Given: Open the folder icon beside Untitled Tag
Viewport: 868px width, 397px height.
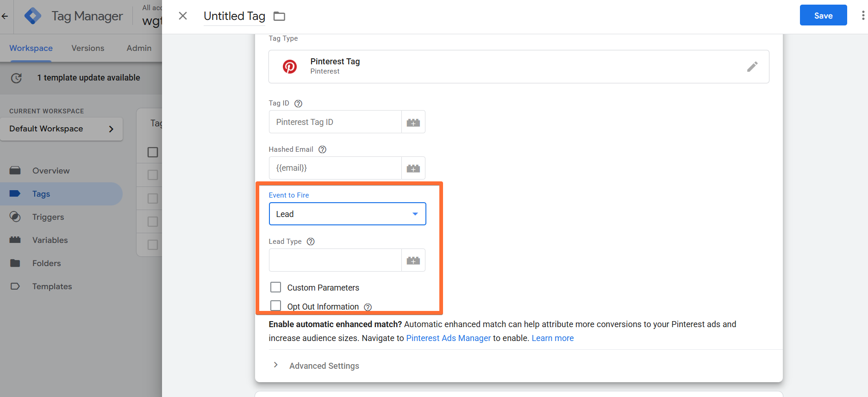Looking at the screenshot, I should [x=279, y=17].
